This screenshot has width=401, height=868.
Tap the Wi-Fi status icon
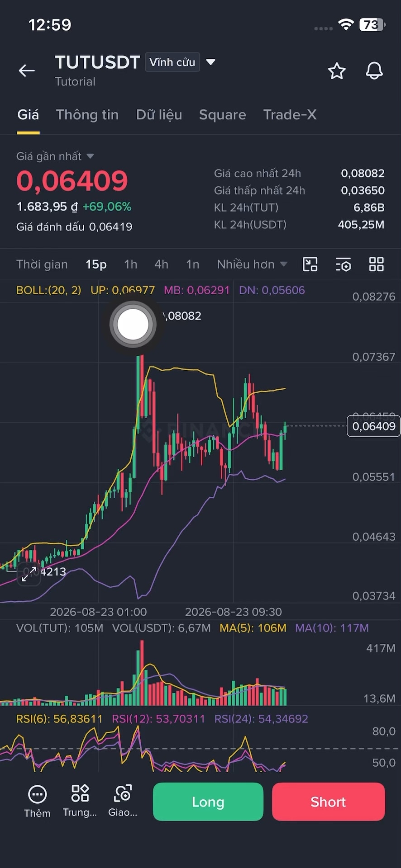(x=346, y=24)
